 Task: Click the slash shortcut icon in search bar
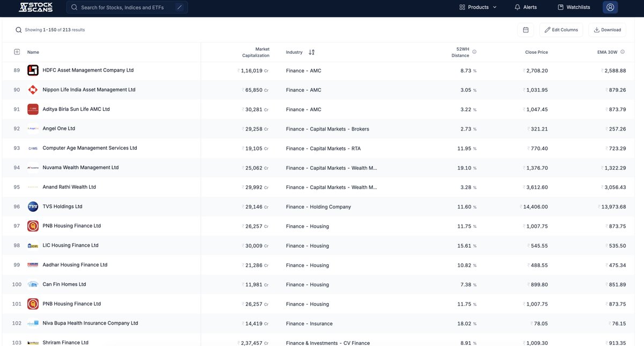tap(179, 8)
